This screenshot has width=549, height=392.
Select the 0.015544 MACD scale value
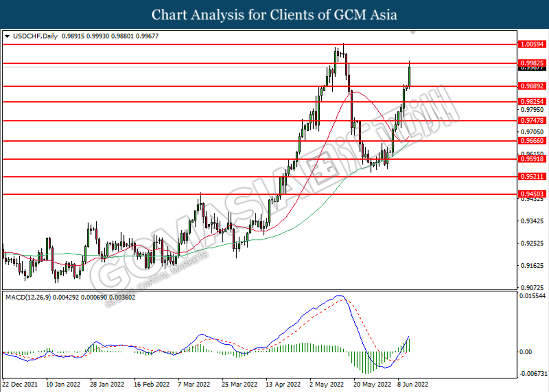click(x=533, y=296)
